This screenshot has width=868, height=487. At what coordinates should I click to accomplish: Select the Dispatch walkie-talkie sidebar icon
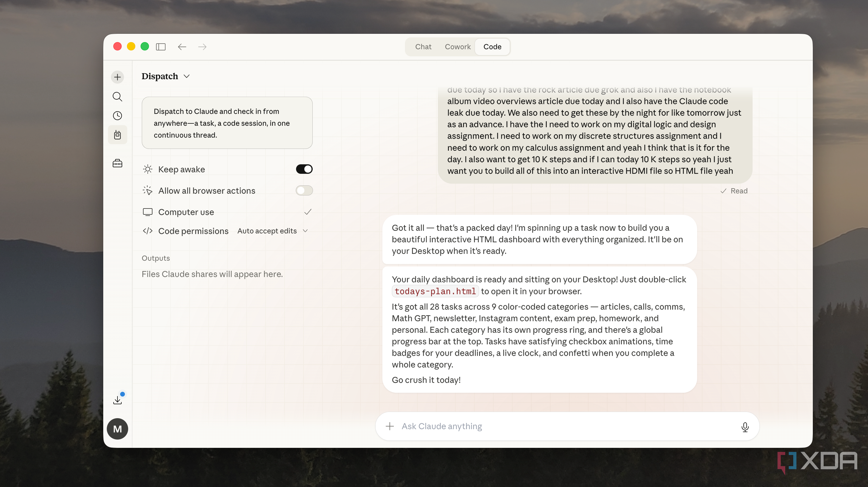(117, 135)
